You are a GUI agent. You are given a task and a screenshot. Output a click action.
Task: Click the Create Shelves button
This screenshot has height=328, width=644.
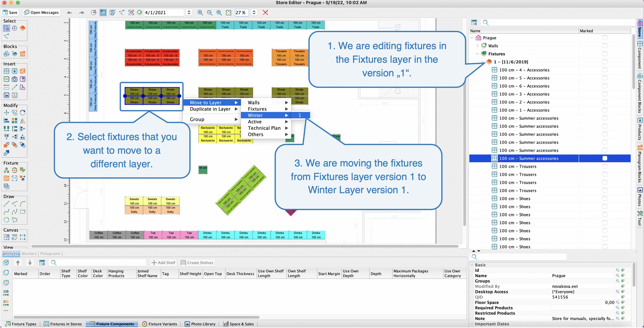click(x=197, y=263)
